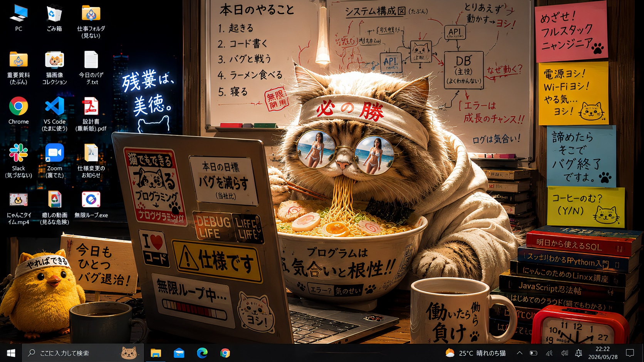This screenshot has width=644, height=362.
Task: Click the signal-bars network icon in tray
Action: tap(564, 353)
